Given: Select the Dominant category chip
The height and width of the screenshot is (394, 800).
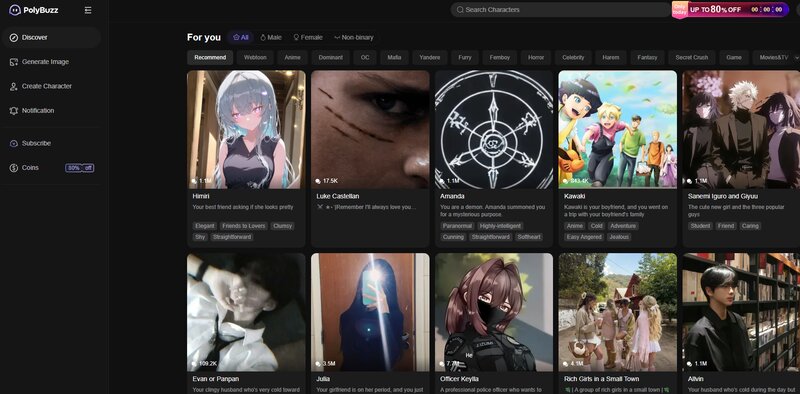Looking at the screenshot, I should click(x=331, y=58).
